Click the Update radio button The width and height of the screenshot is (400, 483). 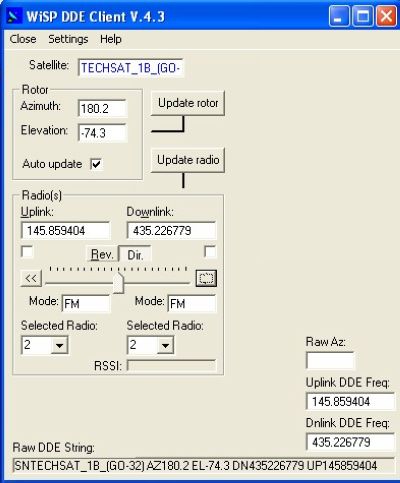[x=188, y=160]
